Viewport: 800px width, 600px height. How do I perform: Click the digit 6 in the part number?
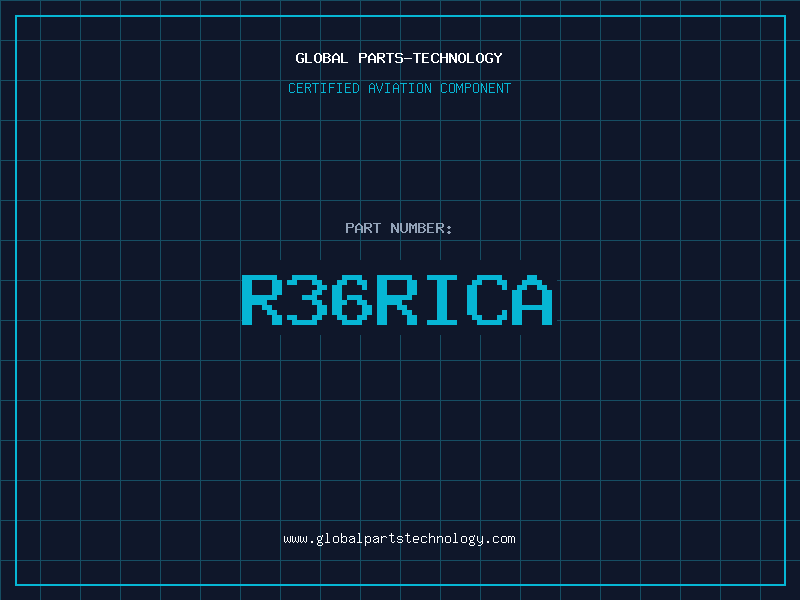pos(352,300)
